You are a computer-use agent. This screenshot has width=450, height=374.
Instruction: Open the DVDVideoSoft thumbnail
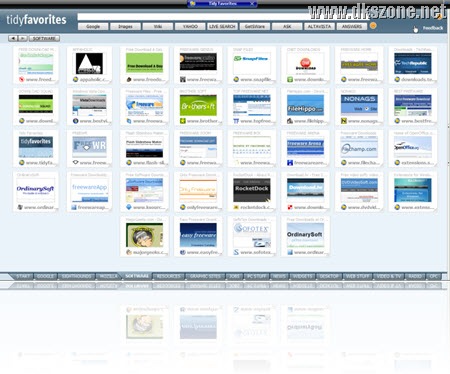point(359,190)
